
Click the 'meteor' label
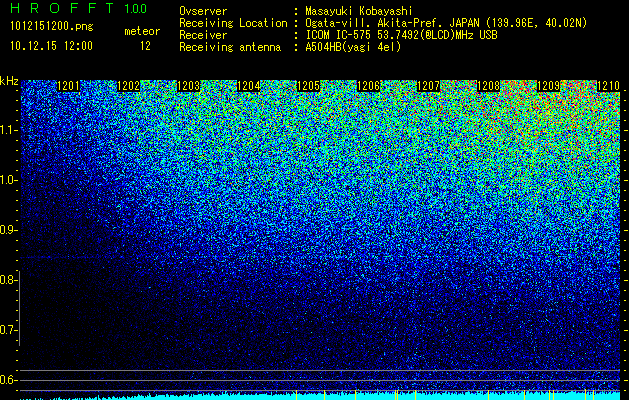pos(142,31)
